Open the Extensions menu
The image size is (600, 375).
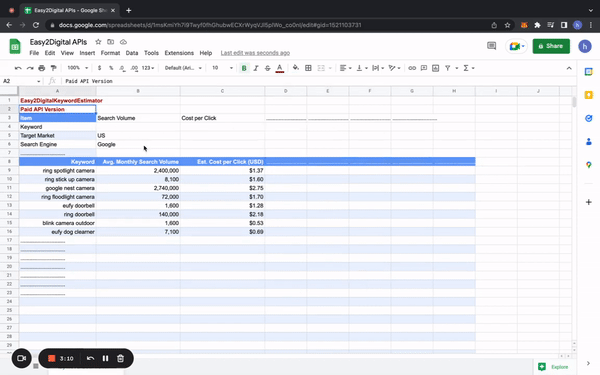[x=179, y=53]
